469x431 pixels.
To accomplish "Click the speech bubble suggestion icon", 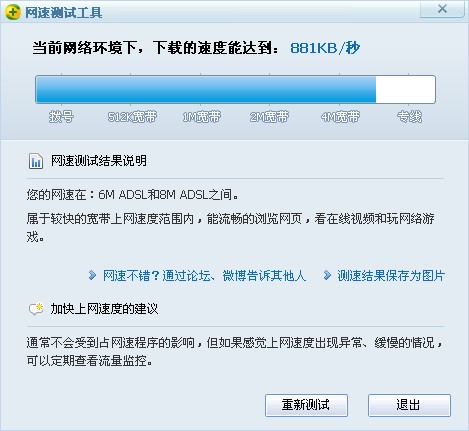I will pos(36,309).
